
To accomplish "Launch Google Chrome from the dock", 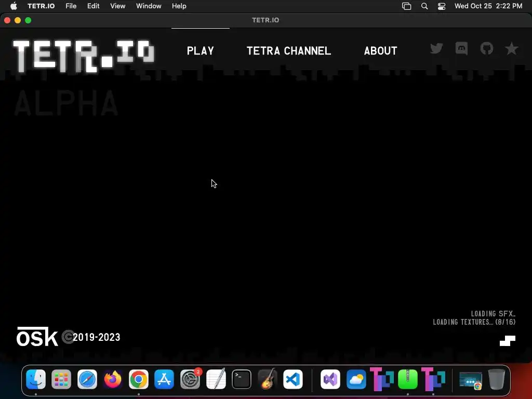I will pos(138,379).
